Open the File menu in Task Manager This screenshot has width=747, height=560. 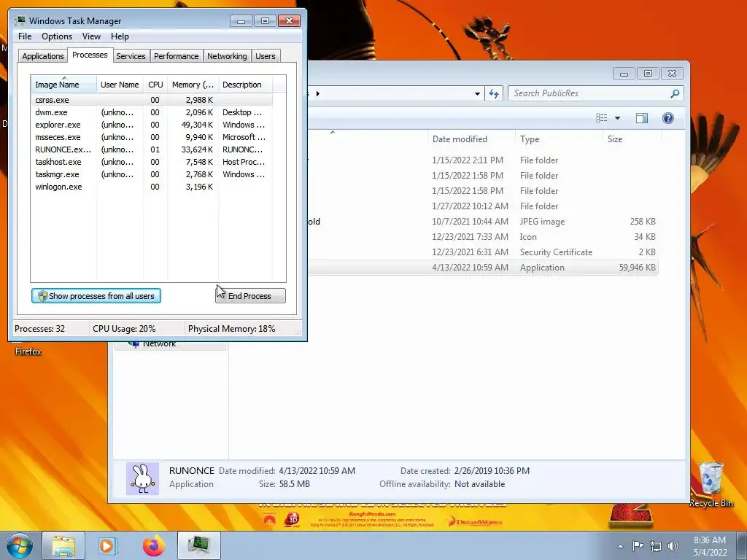point(25,36)
